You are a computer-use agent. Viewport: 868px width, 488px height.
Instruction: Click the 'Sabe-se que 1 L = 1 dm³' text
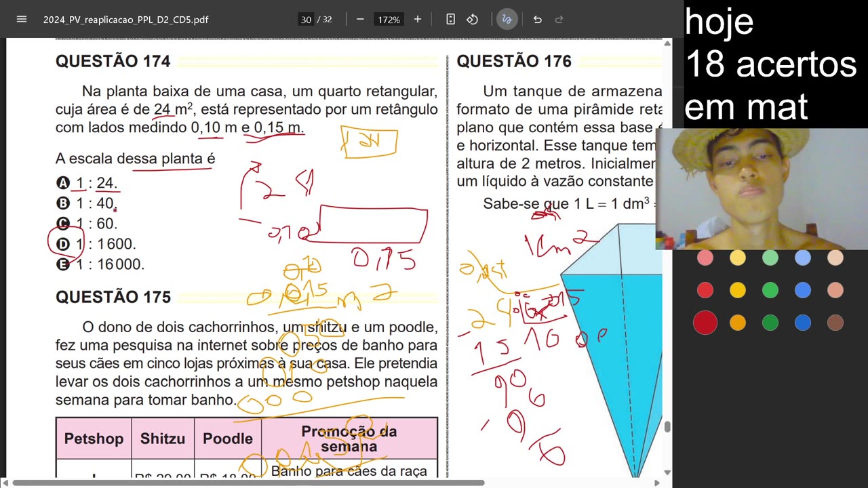(567, 203)
